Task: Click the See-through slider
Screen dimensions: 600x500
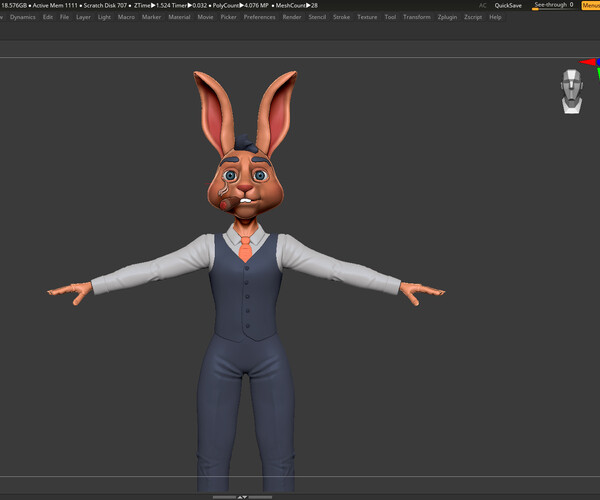Action: 553,5
